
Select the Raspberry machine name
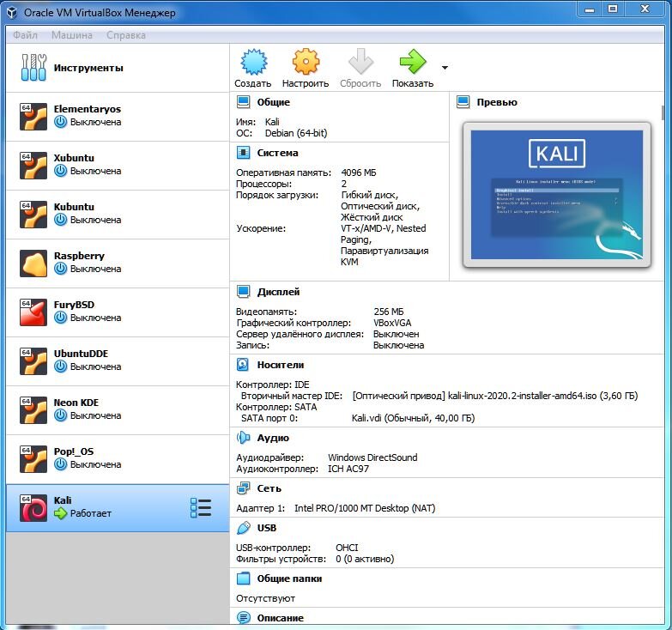(79, 256)
